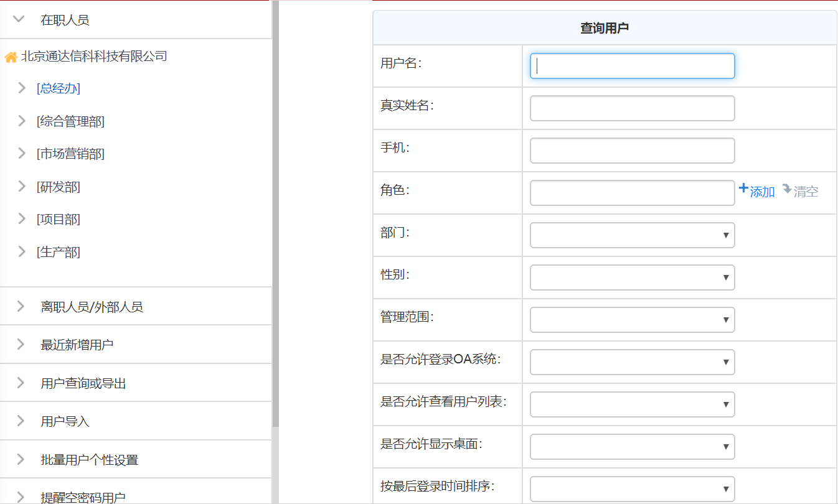Screen dimensions: 838x504
Task: Expand the [总经办] department node
Action: tap(22, 88)
